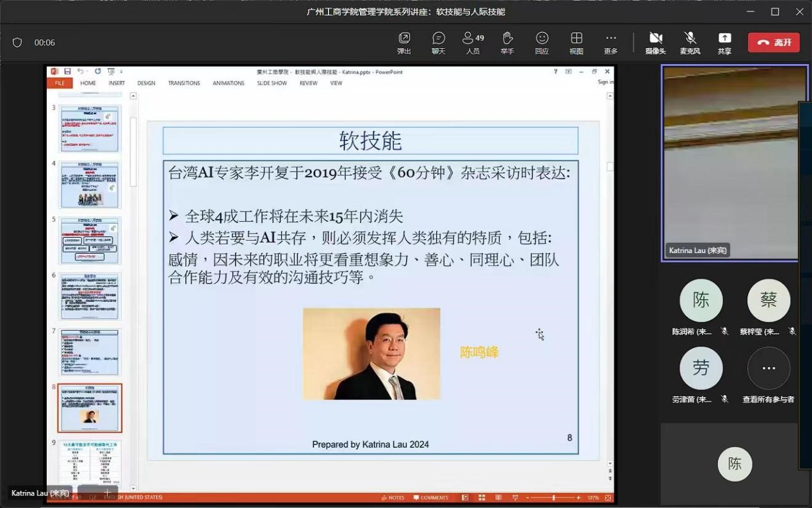The width and height of the screenshot is (812, 508).
Task: Open the reactions (回应) menu
Action: point(542,42)
